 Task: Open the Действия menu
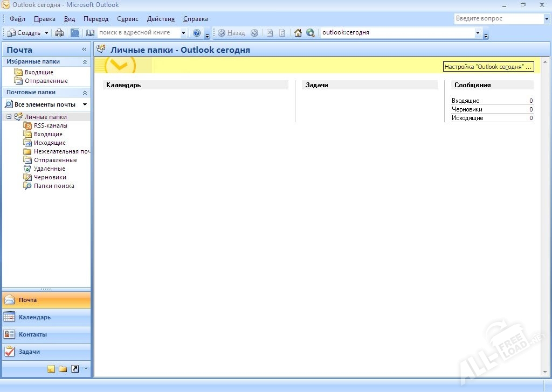(160, 18)
